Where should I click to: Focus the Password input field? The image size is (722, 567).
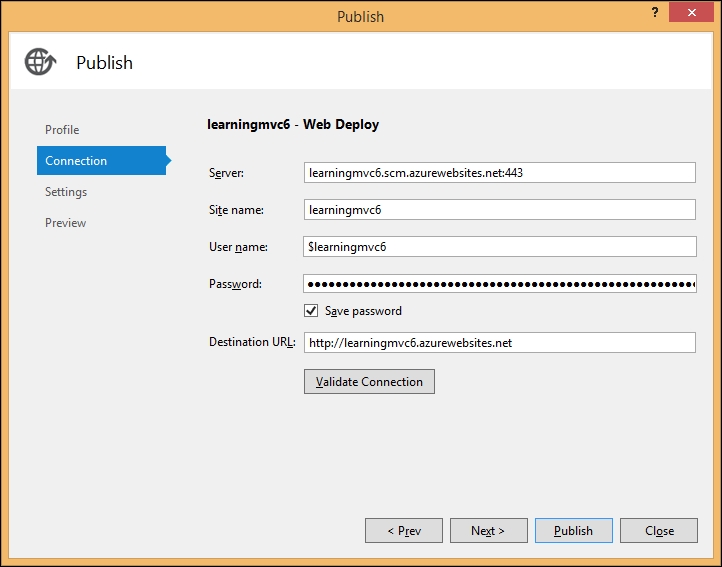[x=500, y=284]
